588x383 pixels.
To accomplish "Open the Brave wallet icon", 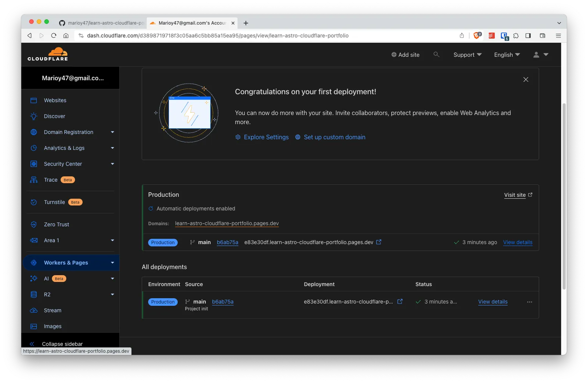I will [x=543, y=36].
